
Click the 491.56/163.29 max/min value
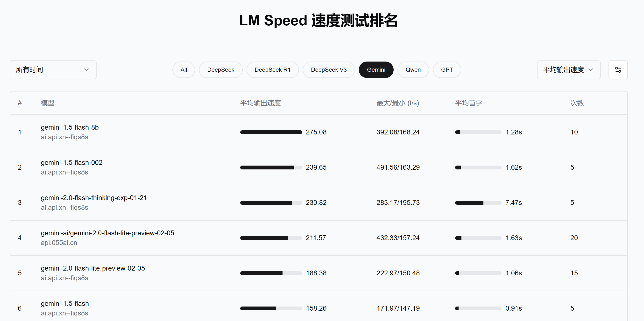coord(398,167)
